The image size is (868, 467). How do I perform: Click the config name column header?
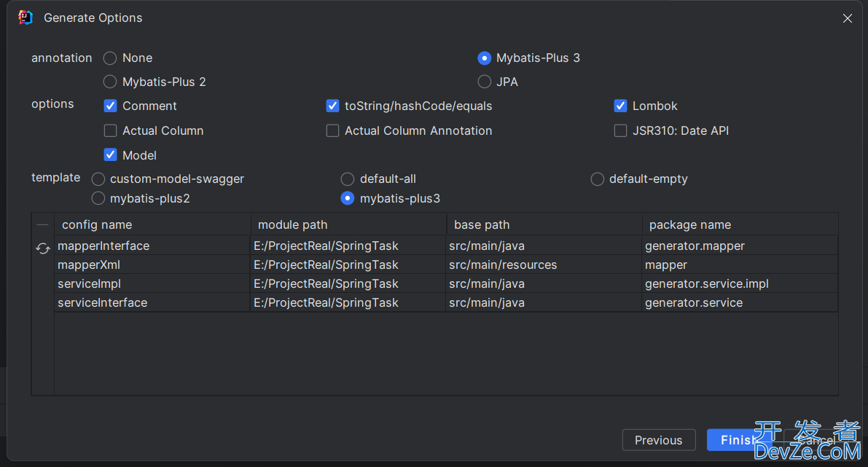153,224
